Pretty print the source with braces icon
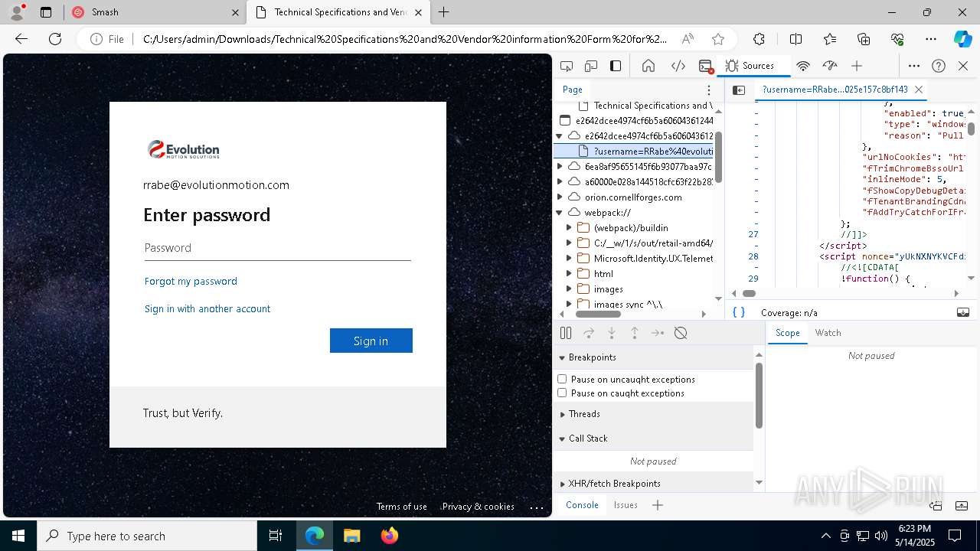980x551 pixels. pos(739,312)
